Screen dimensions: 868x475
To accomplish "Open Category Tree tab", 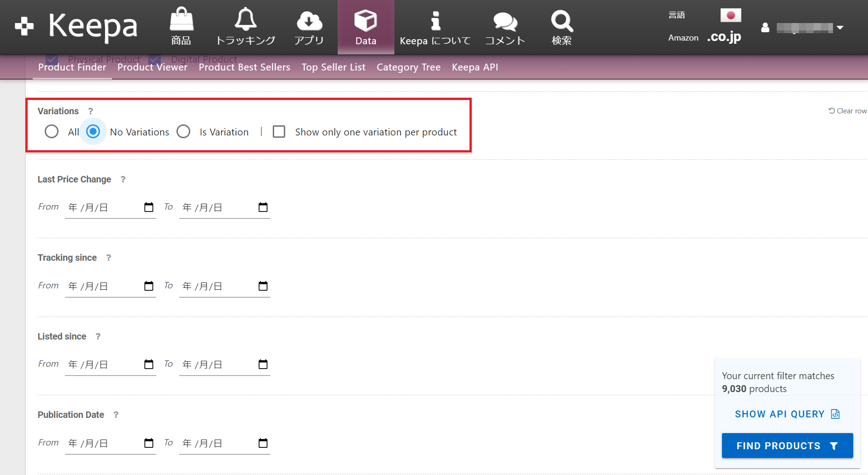I will 409,67.
